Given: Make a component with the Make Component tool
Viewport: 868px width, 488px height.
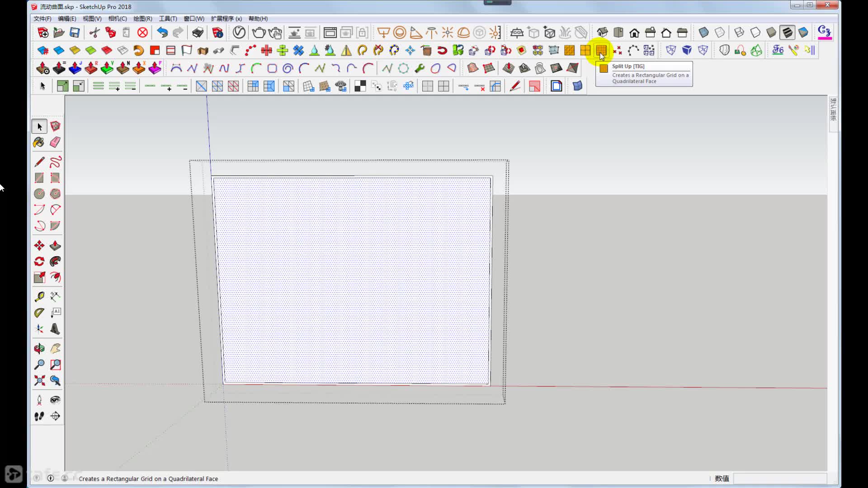Looking at the screenshot, I should click(x=55, y=126).
